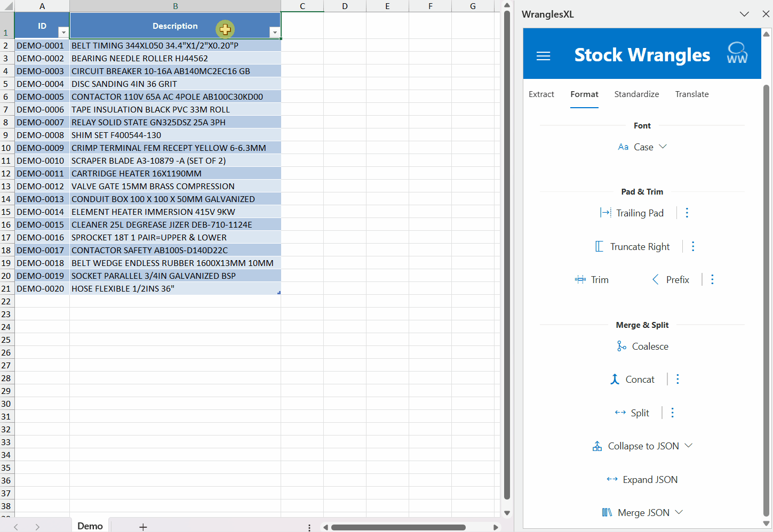Open more options beside Split

pos(672,413)
